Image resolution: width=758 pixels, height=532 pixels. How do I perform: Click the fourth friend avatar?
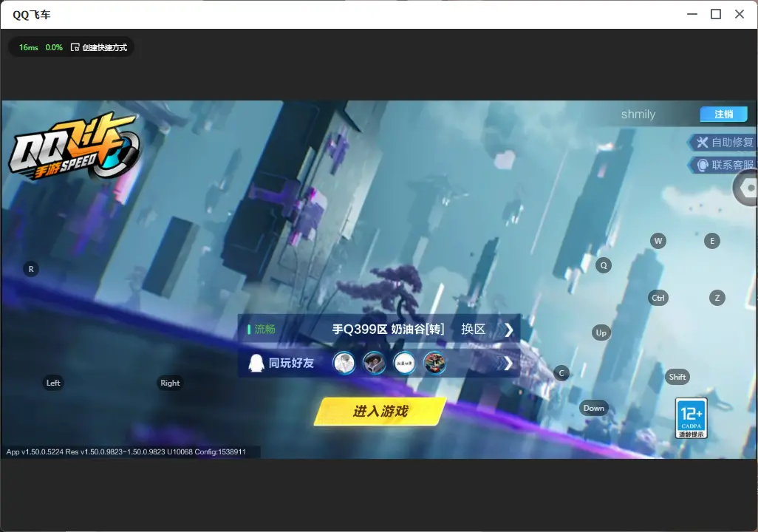point(434,364)
